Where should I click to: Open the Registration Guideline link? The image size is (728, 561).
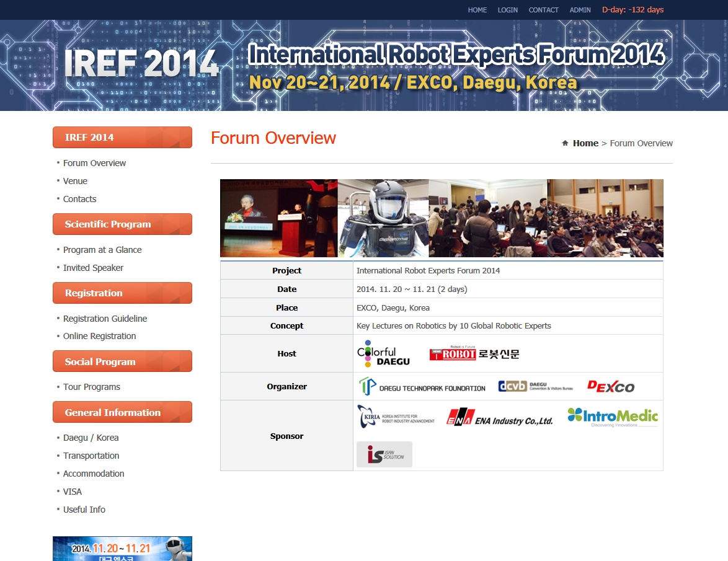point(105,319)
